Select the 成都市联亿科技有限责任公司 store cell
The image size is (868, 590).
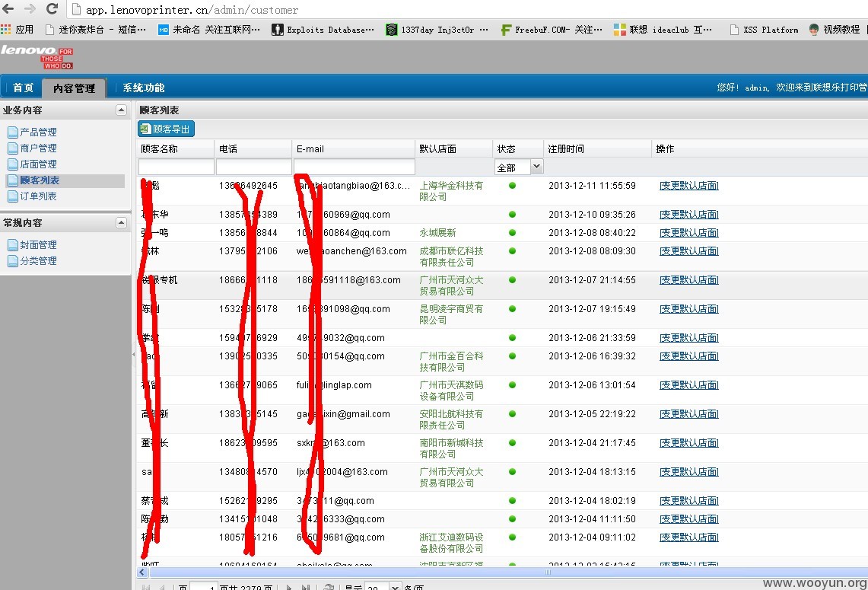(451, 257)
